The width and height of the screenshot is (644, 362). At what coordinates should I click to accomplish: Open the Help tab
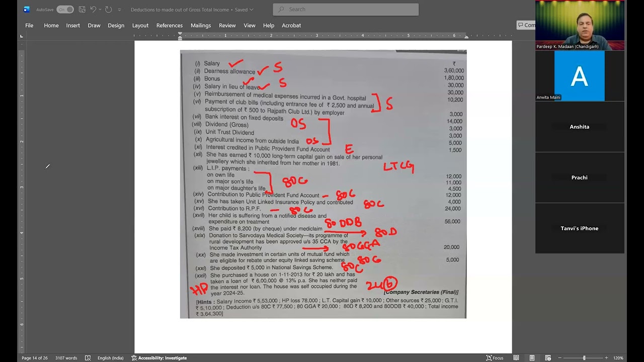point(269,25)
